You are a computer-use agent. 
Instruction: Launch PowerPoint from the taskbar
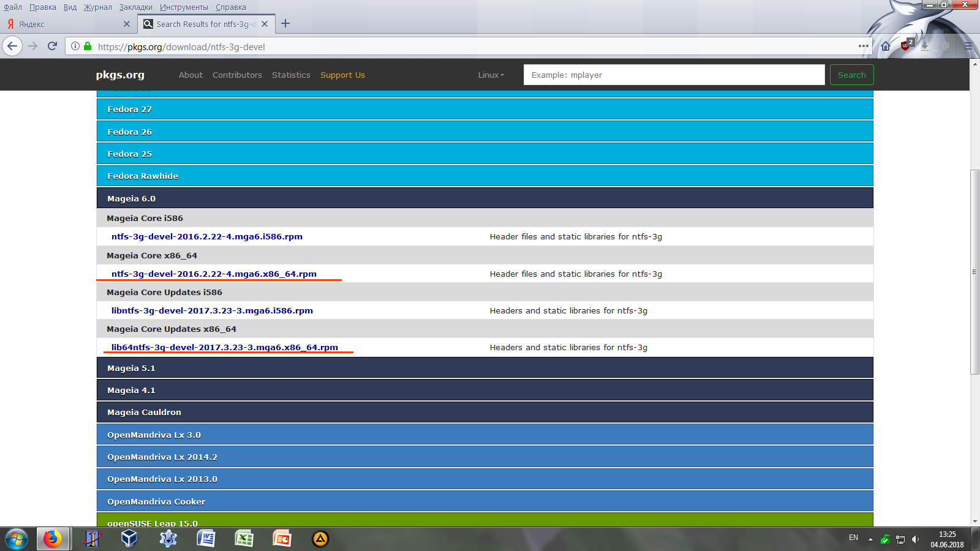[x=282, y=539]
